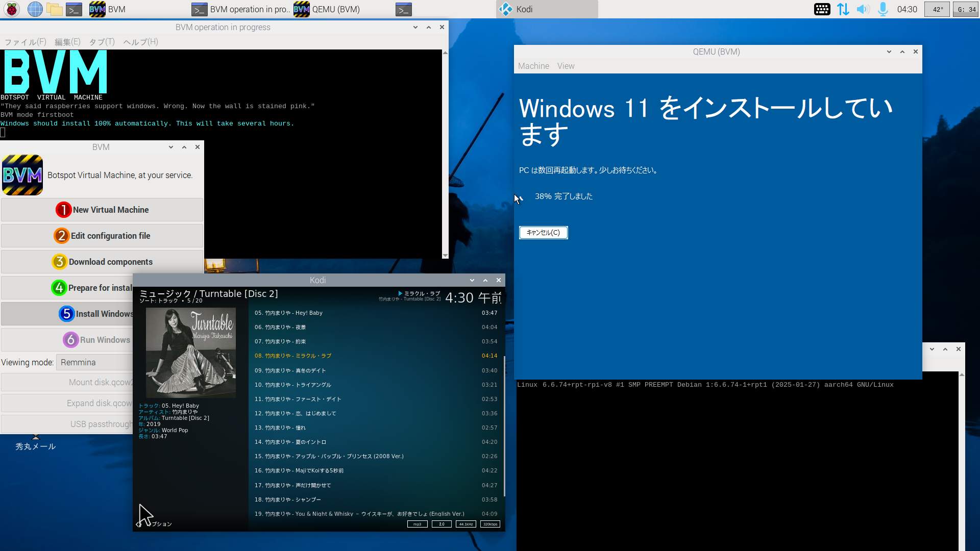
Task: Click Expand disk.qcow2 button
Action: 67,403
